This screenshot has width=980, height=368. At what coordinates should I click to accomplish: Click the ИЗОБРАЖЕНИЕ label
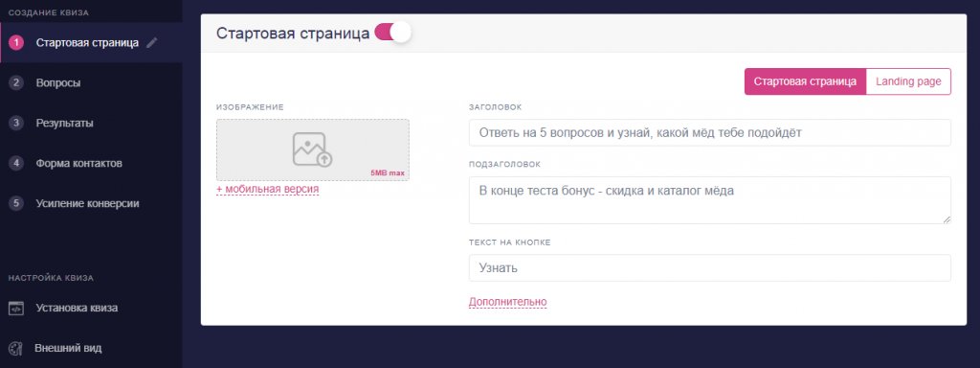click(x=250, y=107)
